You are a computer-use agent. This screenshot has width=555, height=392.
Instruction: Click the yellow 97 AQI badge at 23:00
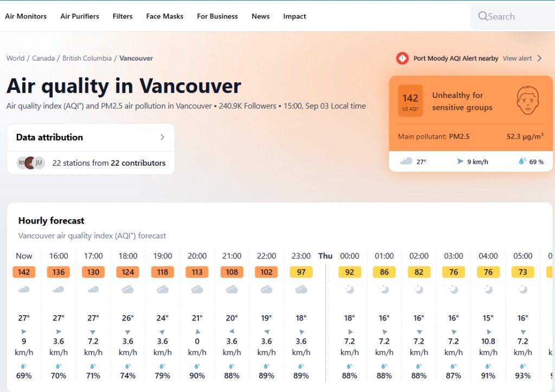301,272
